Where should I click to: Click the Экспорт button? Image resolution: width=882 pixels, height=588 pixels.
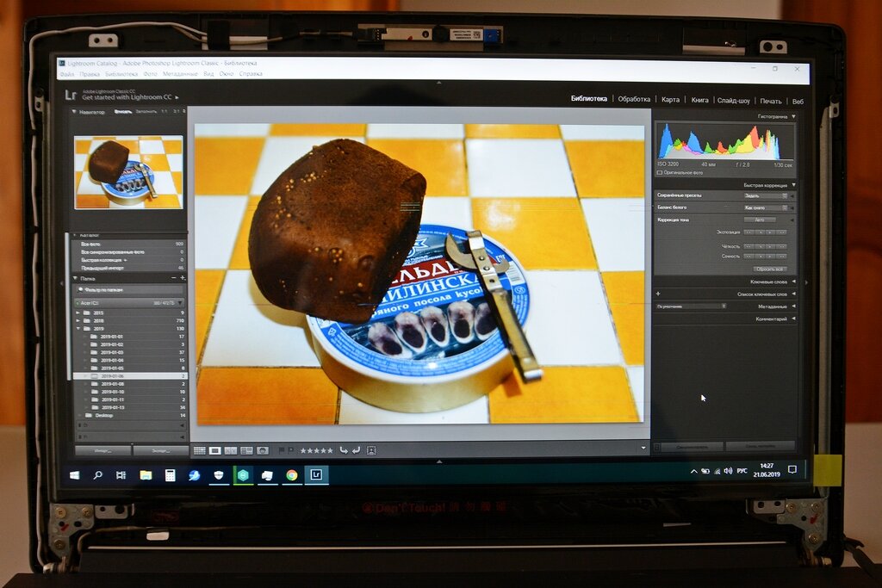coord(160,450)
